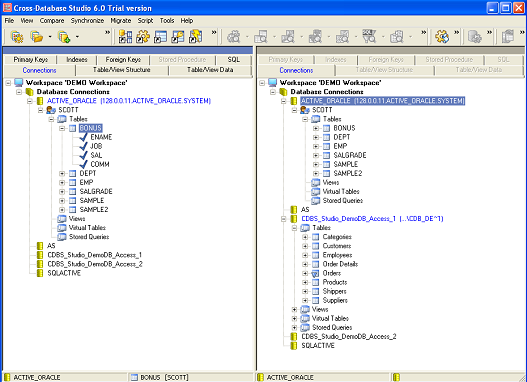This screenshot has height=382, width=527.
Task: Expand the SALGRADE table in left pane
Action: pyautogui.click(x=62, y=192)
